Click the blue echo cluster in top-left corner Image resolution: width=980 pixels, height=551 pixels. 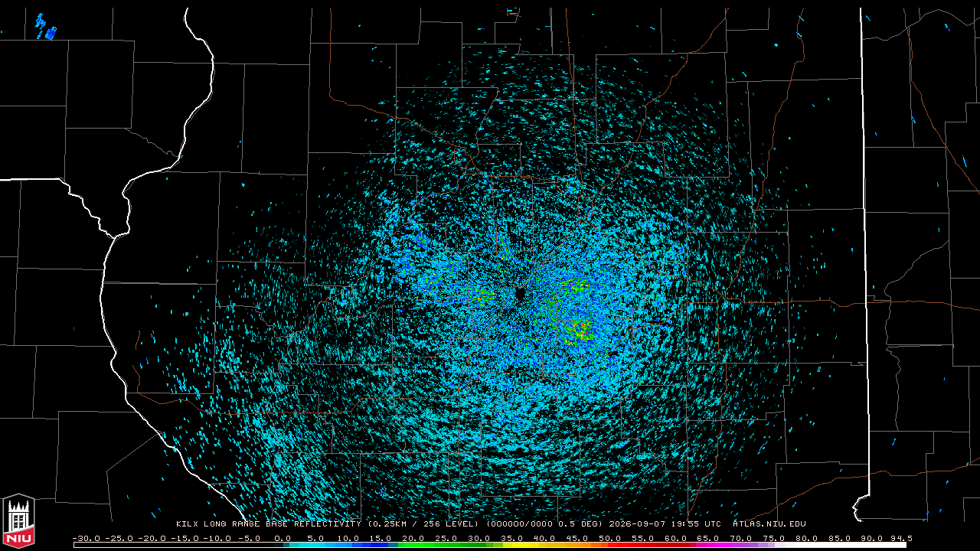pos(46,27)
